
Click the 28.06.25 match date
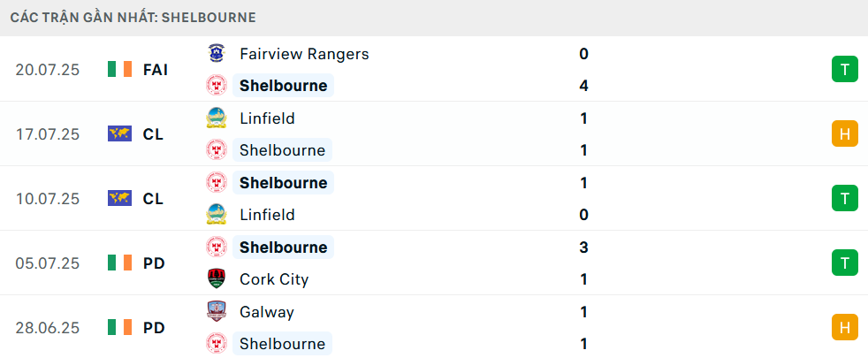point(48,328)
